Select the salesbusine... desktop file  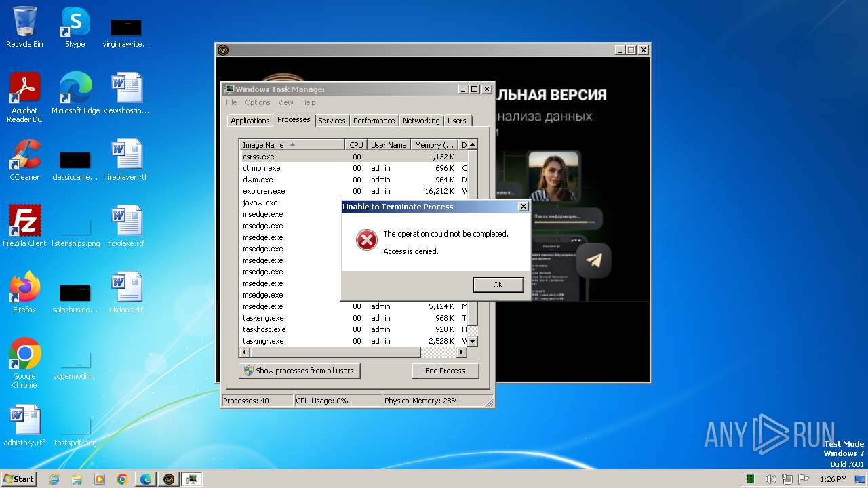(x=75, y=298)
